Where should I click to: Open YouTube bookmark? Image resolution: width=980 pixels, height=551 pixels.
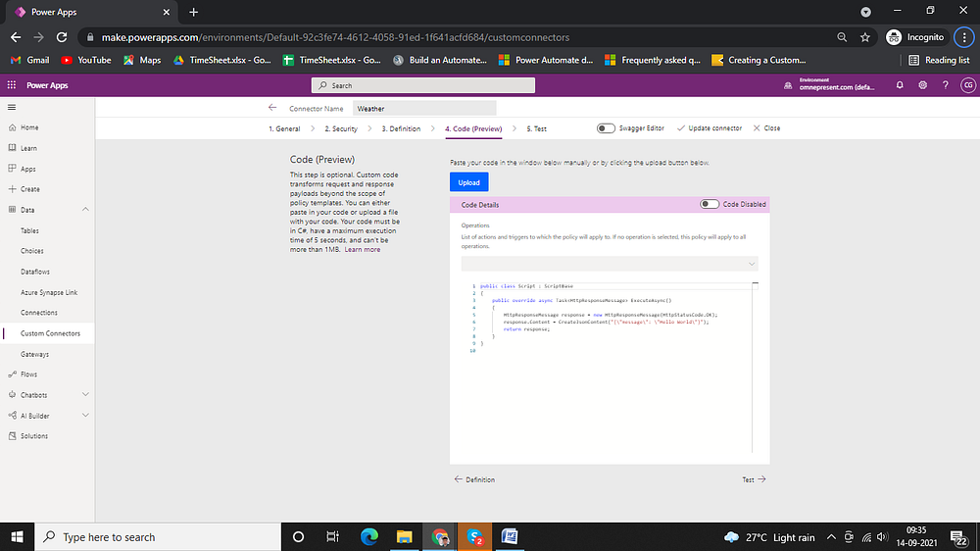click(85, 60)
